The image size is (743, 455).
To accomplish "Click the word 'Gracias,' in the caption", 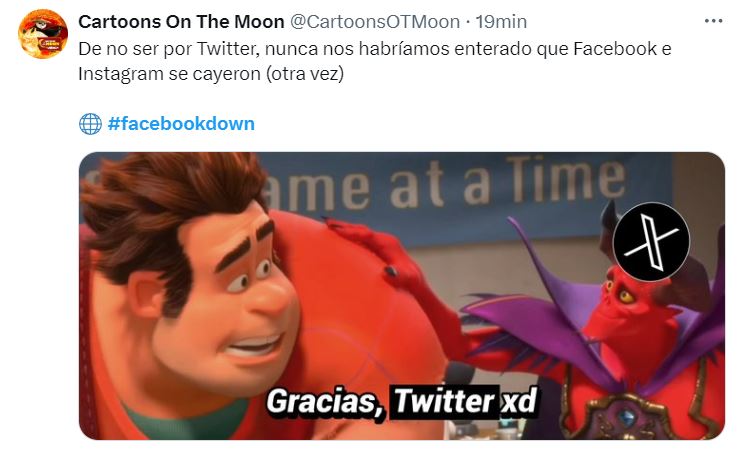I will pos(326,402).
